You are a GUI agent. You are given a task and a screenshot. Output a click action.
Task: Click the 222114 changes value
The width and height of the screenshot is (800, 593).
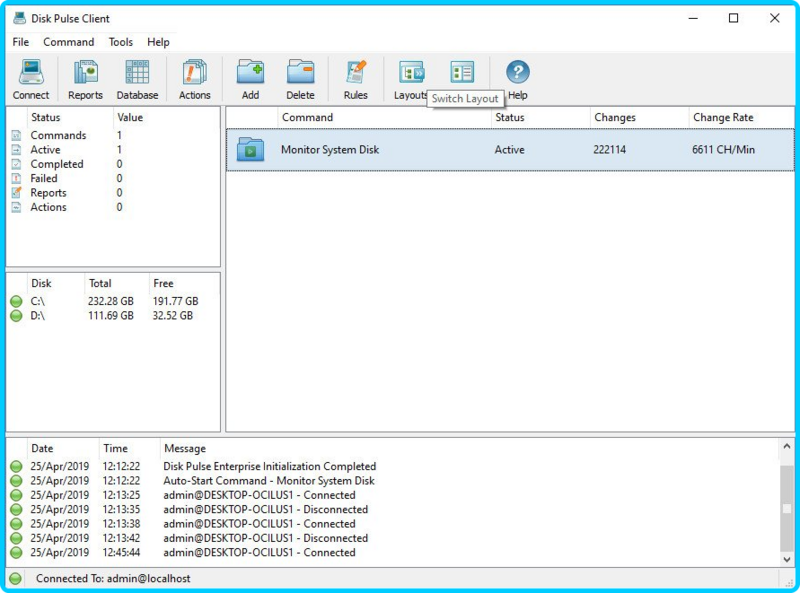point(609,150)
